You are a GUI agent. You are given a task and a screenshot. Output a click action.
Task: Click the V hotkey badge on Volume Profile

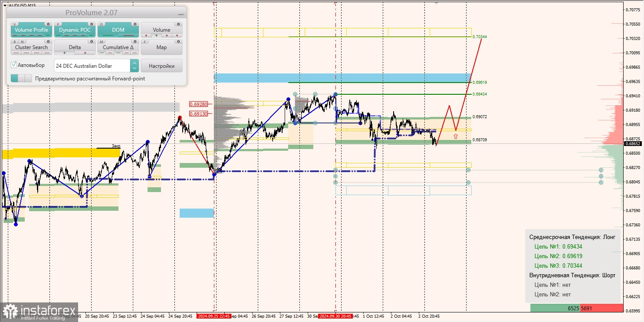click(x=14, y=24)
